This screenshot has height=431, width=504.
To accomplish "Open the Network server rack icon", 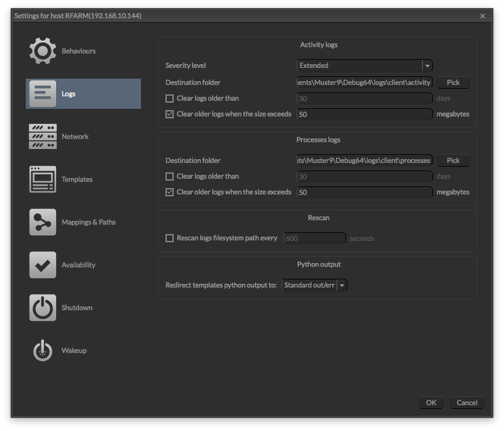I will click(x=43, y=137).
